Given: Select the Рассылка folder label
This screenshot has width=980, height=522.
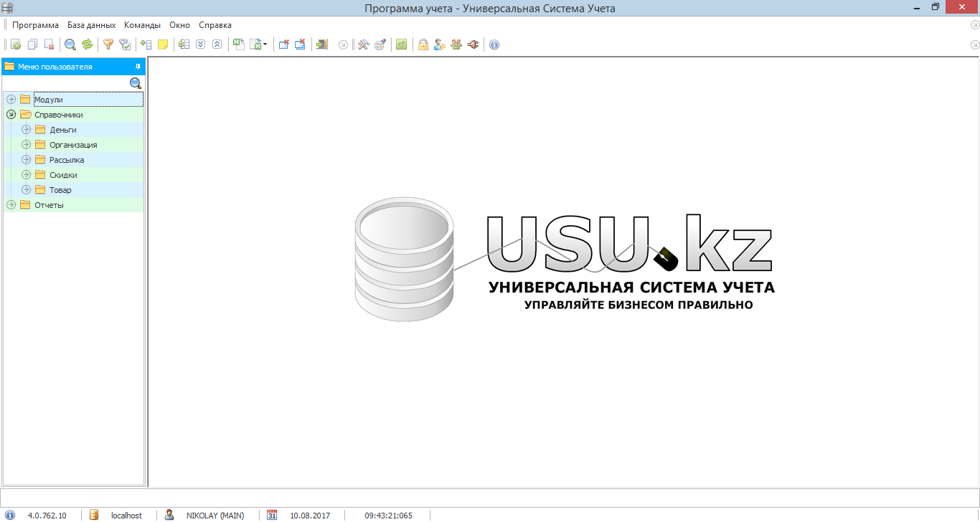Looking at the screenshot, I should 67,160.
